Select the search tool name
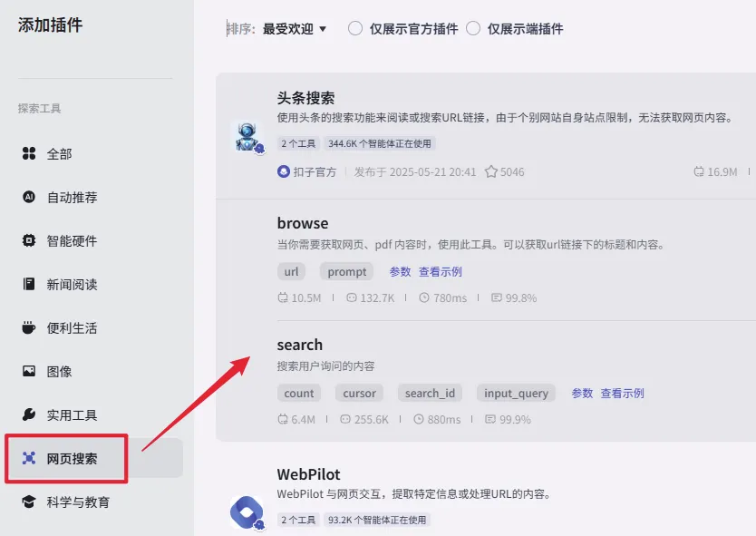The image size is (756, 536). (x=299, y=345)
